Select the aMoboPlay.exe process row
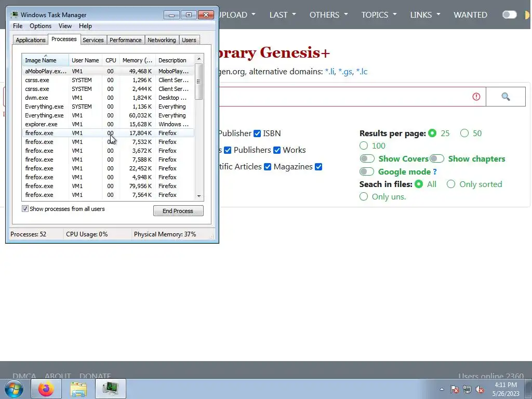 pyautogui.click(x=108, y=71)
